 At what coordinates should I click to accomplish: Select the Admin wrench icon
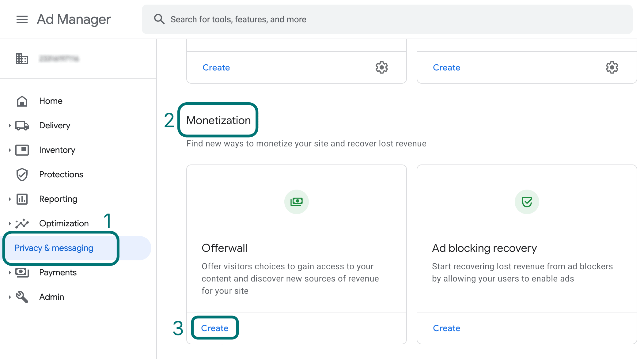click(x=21, y=297)
